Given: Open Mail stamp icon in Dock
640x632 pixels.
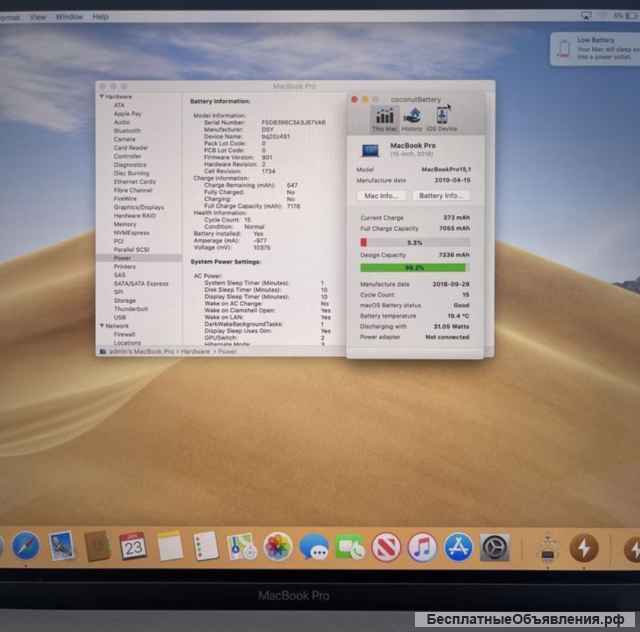Looking at the screenshot, I should 62,546.
